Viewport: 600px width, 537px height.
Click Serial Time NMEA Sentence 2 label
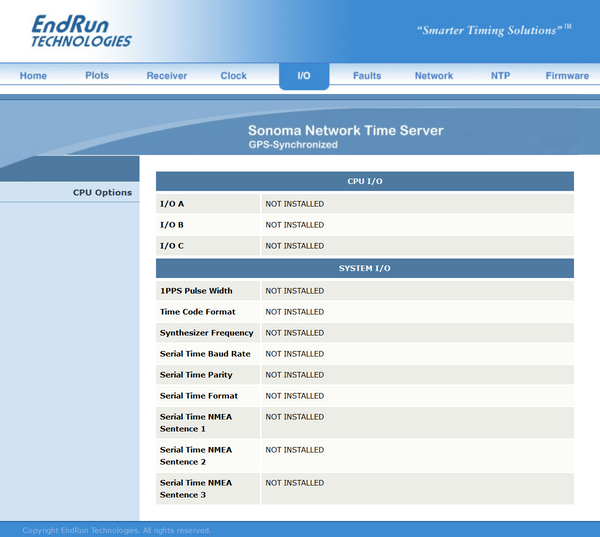click(x=196, y=456)
